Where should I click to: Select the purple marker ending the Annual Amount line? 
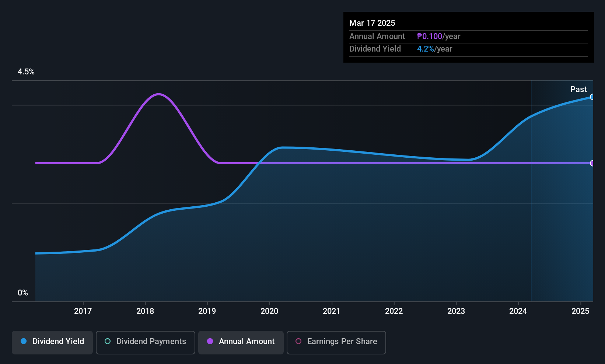coord(592,162)
